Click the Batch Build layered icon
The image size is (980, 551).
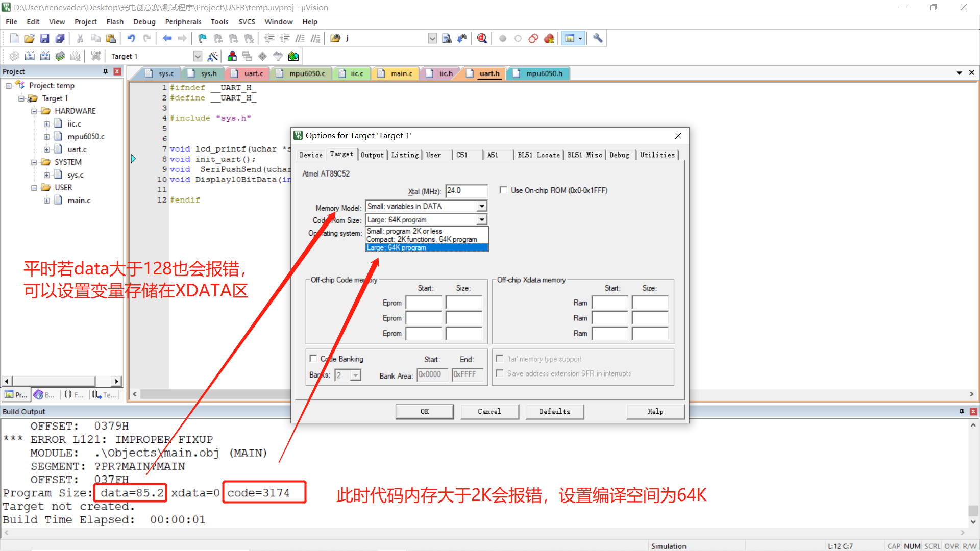click(60, 56)
